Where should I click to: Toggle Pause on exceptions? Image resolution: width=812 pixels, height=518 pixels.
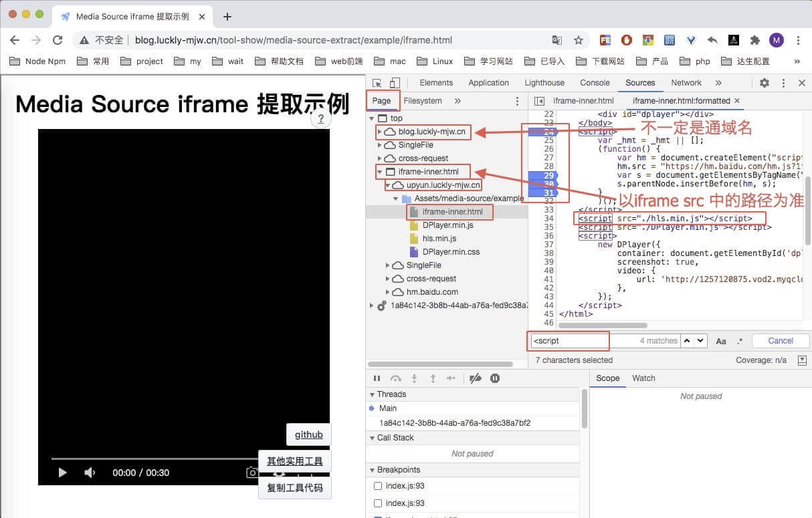(495, 378)
